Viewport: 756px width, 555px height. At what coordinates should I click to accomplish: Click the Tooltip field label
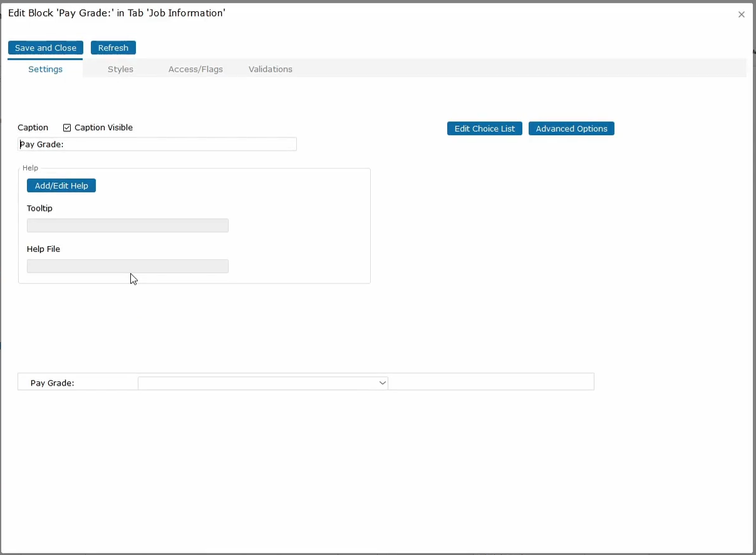coord(39,209)
